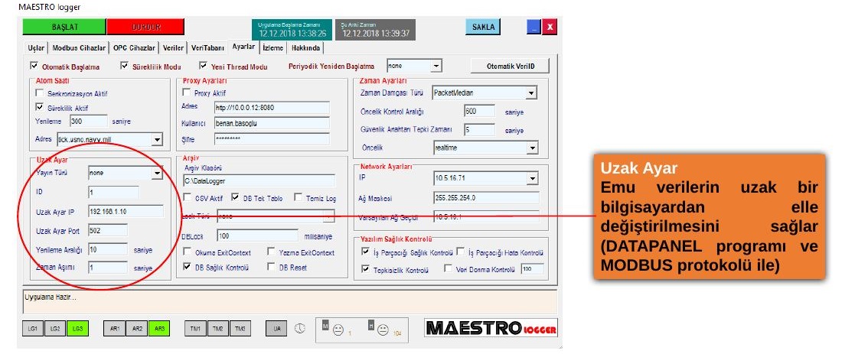The image size is (868, 354).
Task: Open the Network IP dropdown
Action: coord(533,178)
